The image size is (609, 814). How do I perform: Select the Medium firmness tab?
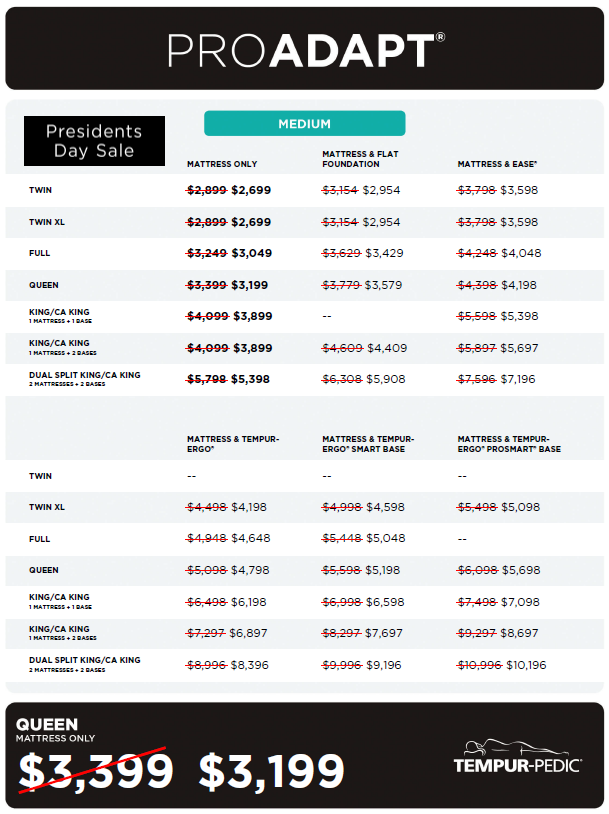coord(304,124)
